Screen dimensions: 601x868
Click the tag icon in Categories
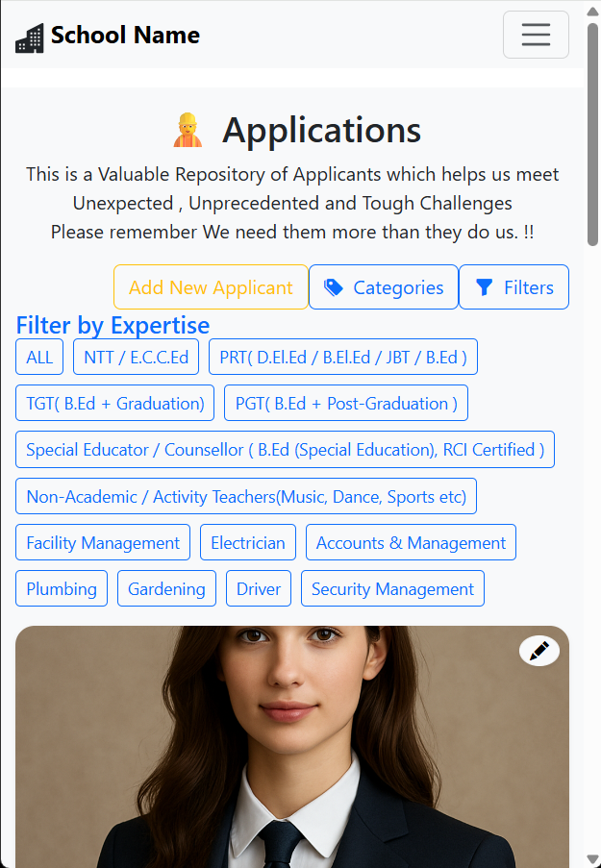click(x=334, y=287)
